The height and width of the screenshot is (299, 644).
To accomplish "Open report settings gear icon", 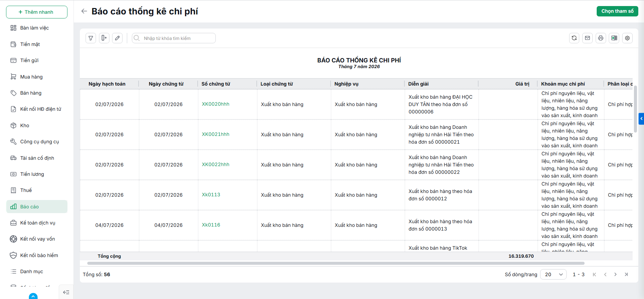I will [x=627, y=38].
